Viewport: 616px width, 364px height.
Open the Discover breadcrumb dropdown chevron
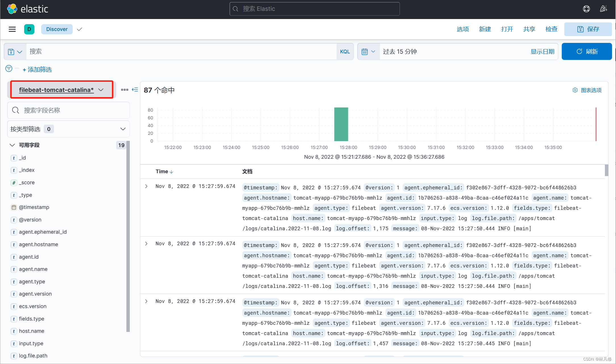(80, 29)
